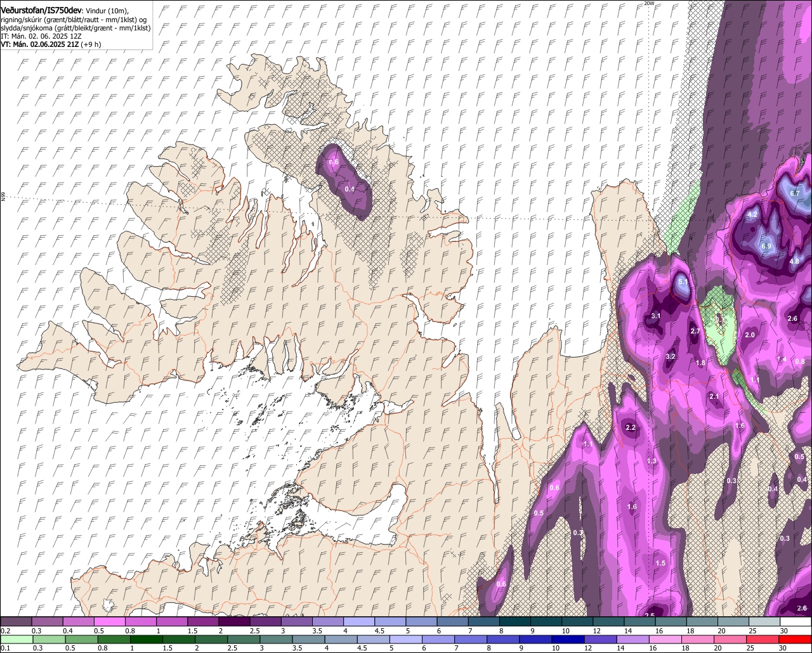The width and height of the screenshot is (812, 653).
Task: Click the 1.8 precipitation value on the map
Action: [700, 363]
